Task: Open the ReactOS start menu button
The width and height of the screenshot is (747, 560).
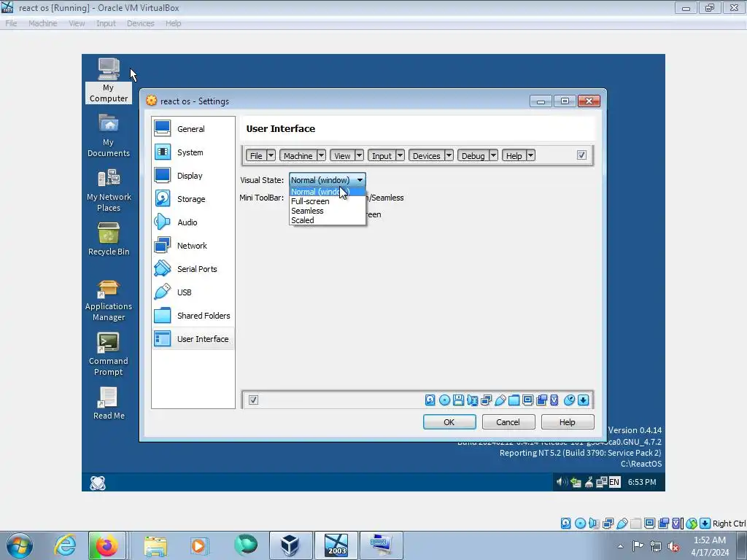Action: pos(98,483)
